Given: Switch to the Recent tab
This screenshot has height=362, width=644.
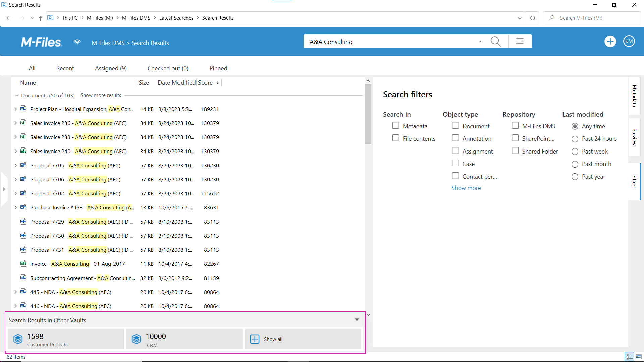Looking at the screenshot, I should 65,68.
